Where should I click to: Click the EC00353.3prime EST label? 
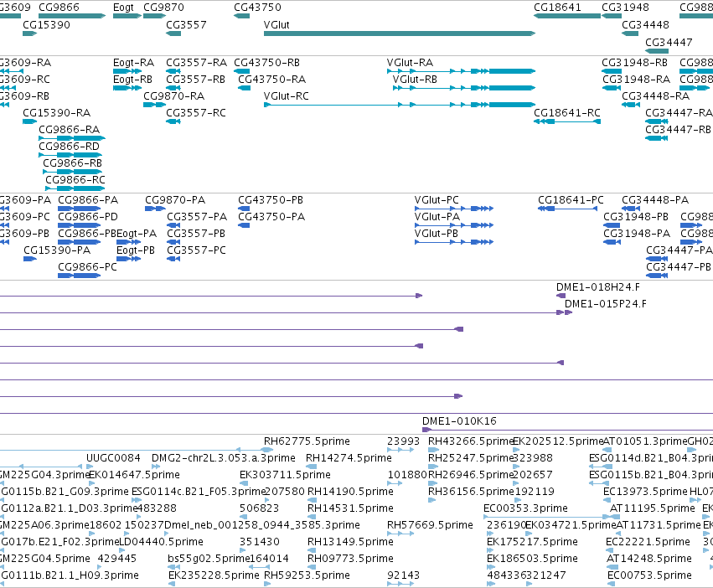point(525,509)
